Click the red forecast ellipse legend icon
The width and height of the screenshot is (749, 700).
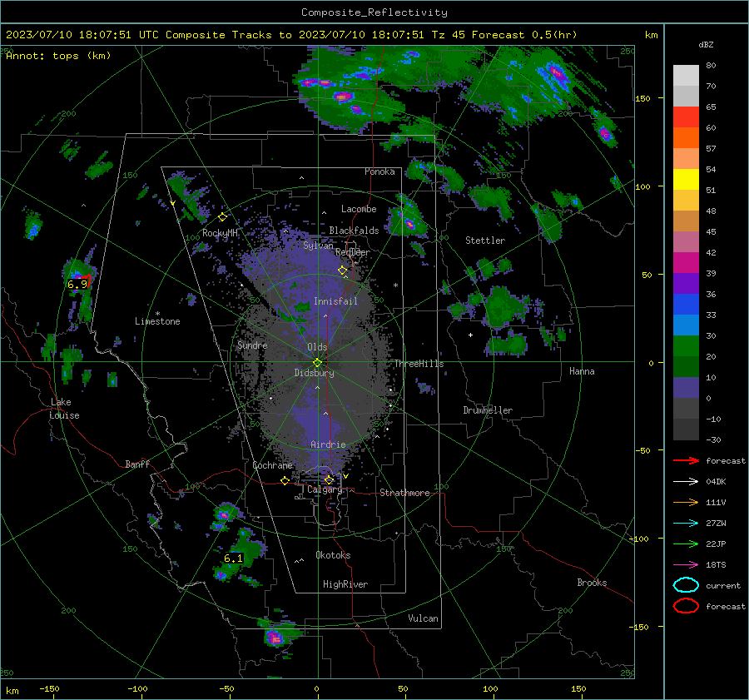tap(686, 606)
